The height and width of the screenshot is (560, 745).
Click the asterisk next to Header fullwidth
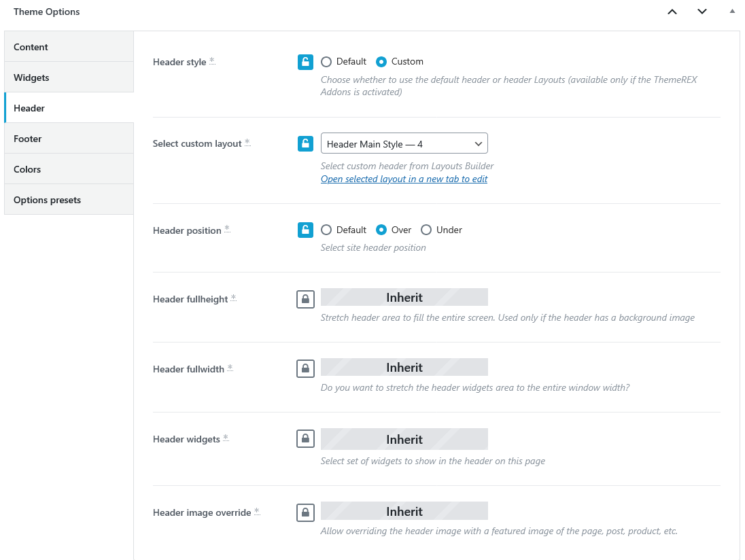tap(230, 368)
